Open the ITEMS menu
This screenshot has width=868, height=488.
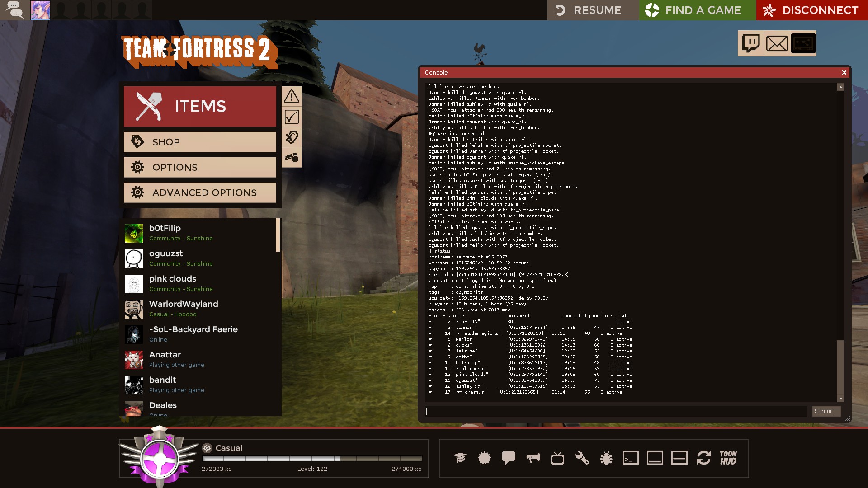pyautogui.click(x=200, y=106)
